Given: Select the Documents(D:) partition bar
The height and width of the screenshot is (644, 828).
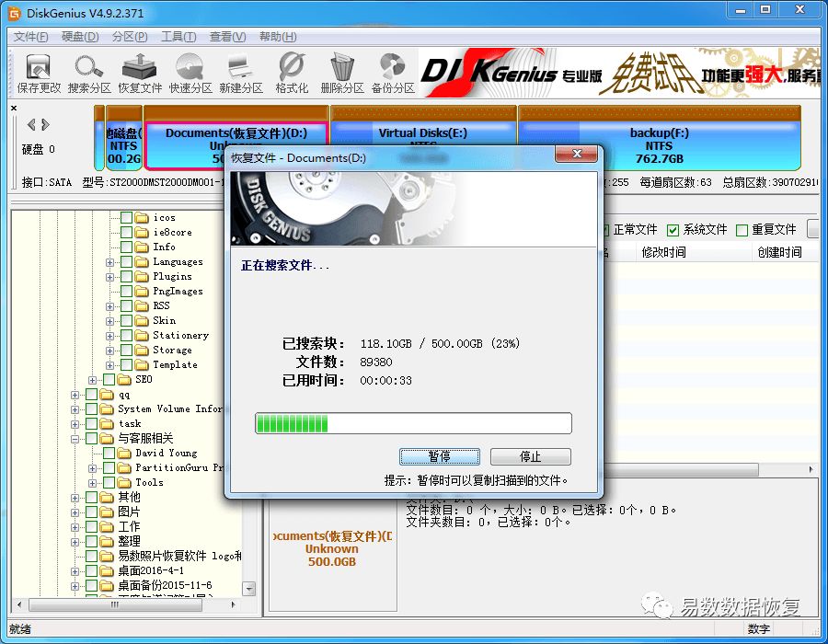Looking at the screenshot, I should 236,133.
